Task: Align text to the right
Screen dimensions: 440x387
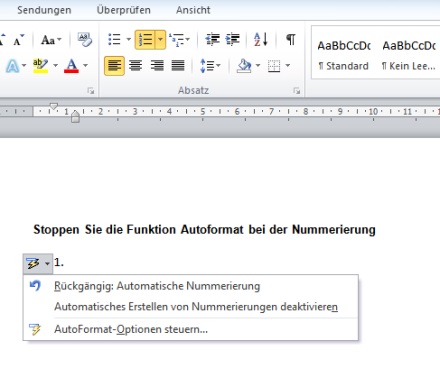Action: click(157, 66)
